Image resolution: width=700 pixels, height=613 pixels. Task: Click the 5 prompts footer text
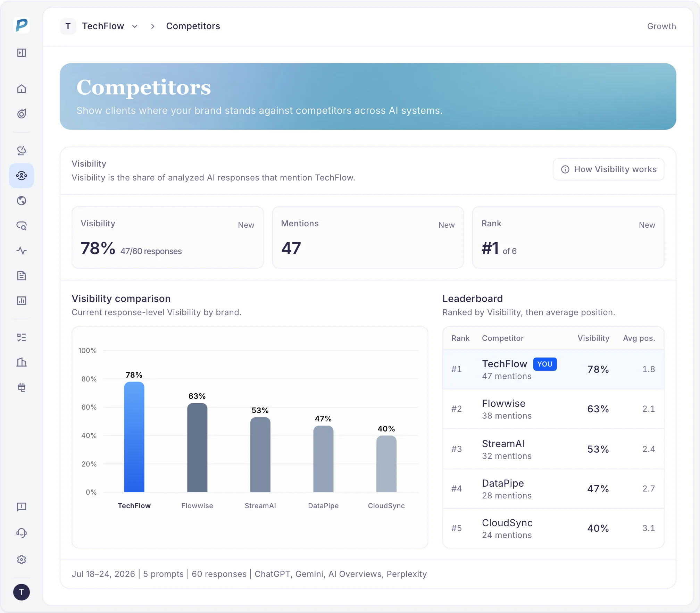(x=163, y=574)
